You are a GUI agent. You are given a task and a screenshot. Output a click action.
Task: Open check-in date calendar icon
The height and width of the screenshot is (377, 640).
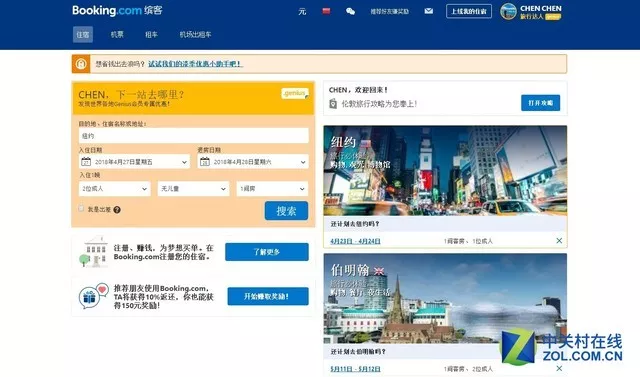[x=86, y=162]
